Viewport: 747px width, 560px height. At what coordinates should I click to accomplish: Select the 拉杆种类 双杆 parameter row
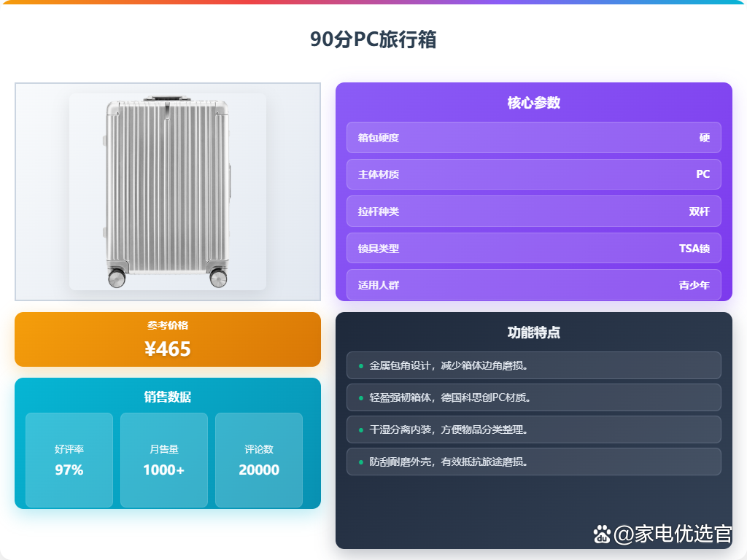[533, 211]
